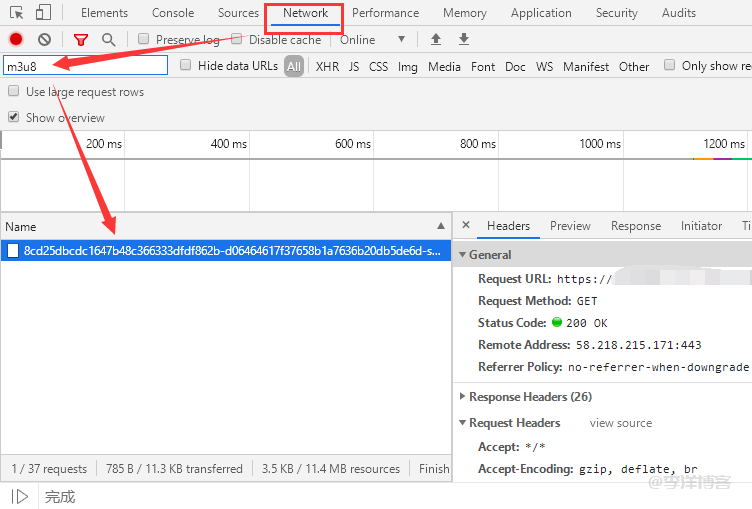
Task: Filter requests by XHR type
Action: pos(327,66)
